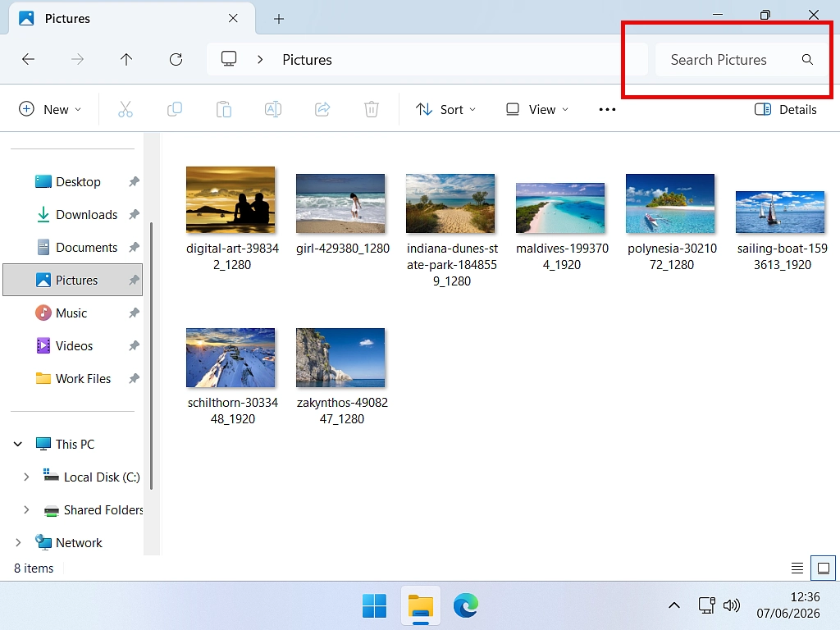The height and width of the screenshot is (630, 840).
Task: Toggle the Details pane
Action: (785, 109)
